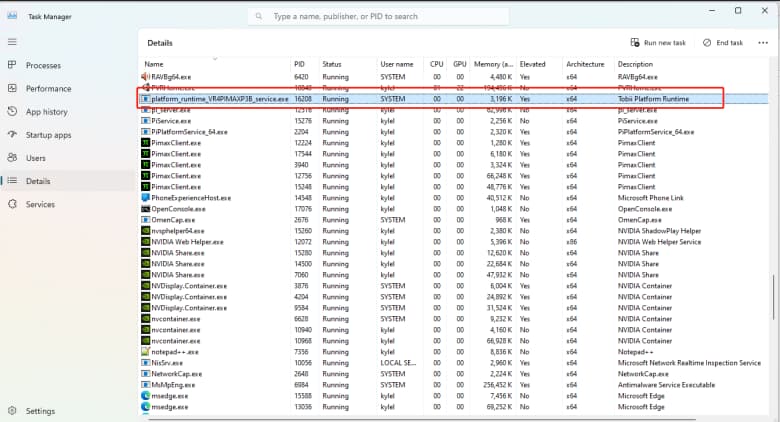Click the PhoneExperienceHost.exe icon
The height and width of the screenshot is (422, 780).
click(145, 198)
